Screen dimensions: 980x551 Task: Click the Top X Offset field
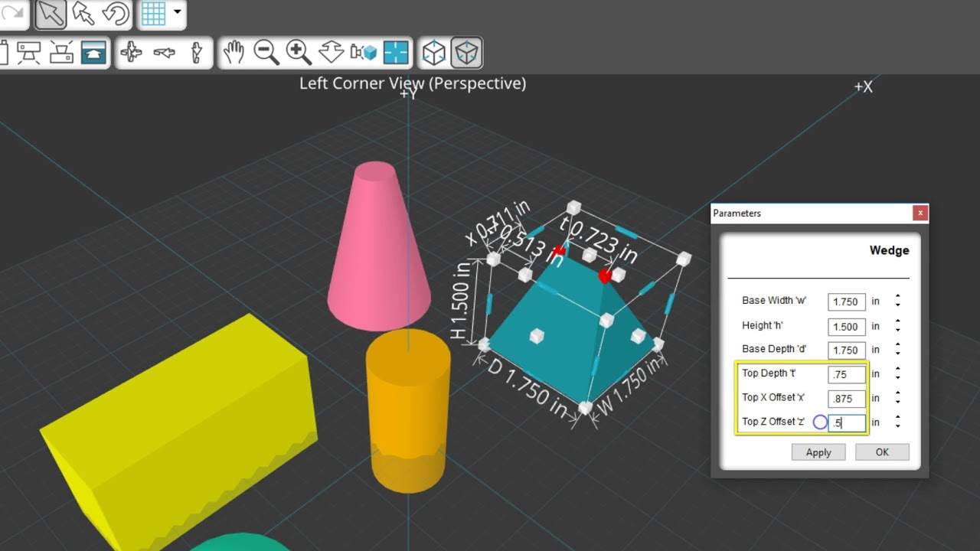[847, 398]
